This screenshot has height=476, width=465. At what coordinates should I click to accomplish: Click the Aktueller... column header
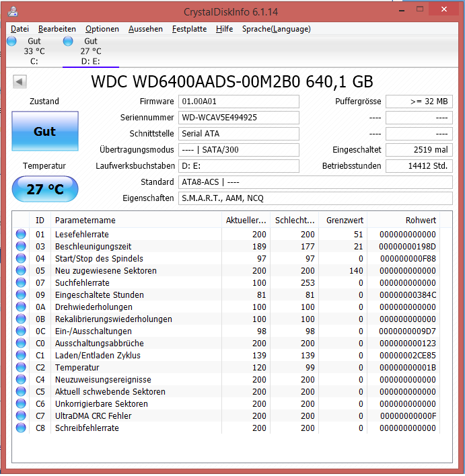pos(246,220)
